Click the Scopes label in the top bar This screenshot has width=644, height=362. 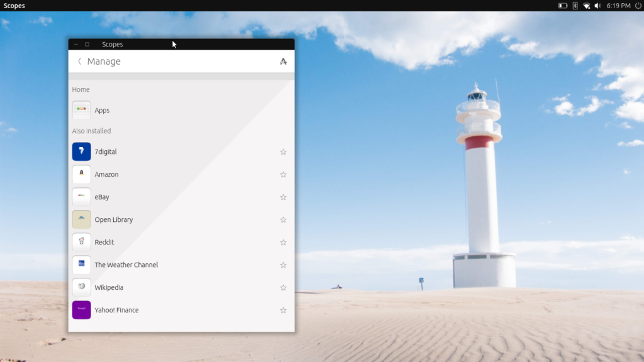tap(13, 6)
